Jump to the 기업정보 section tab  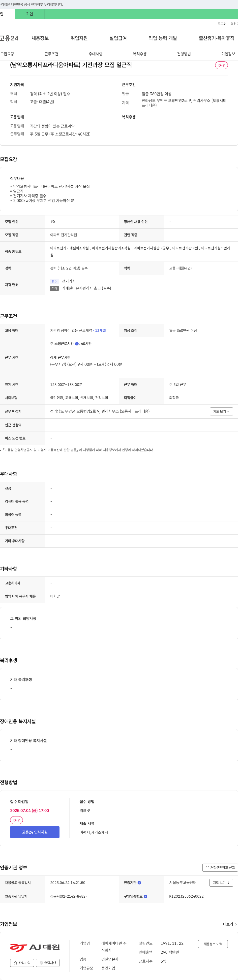point(228,54)
